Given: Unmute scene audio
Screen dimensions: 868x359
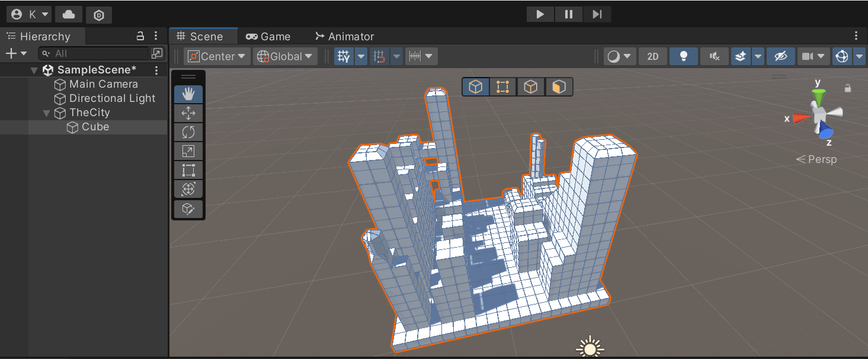Looking at the screenshot, I should pyautogui.click(x=714, y=56).
